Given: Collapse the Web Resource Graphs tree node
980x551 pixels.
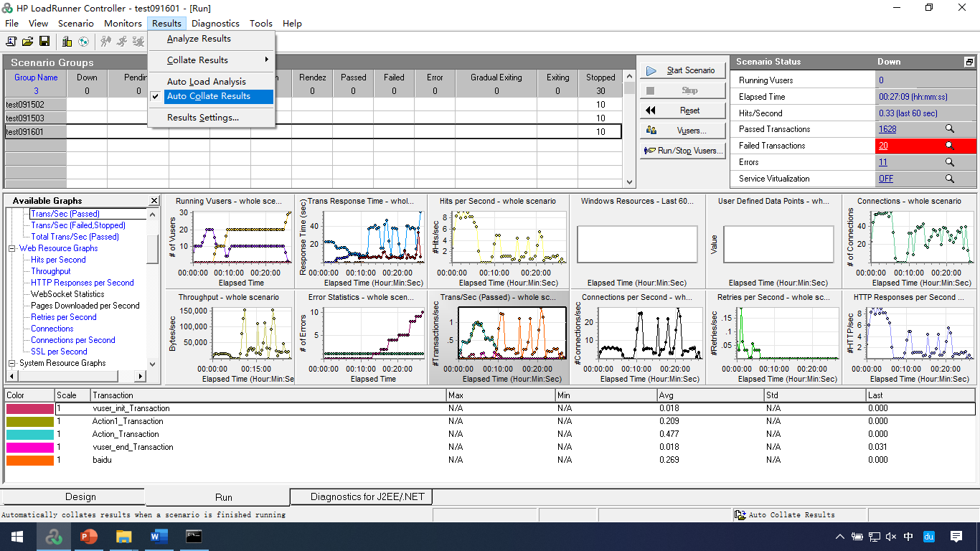Looking at the screenshot, I should (x=12, y=248).
